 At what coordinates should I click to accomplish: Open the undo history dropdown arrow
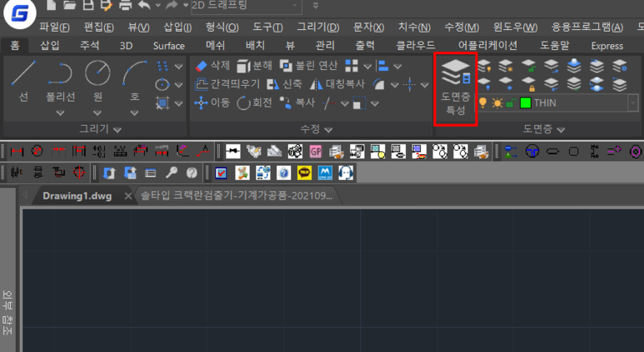pyautogui.click(x=158, y=5)
